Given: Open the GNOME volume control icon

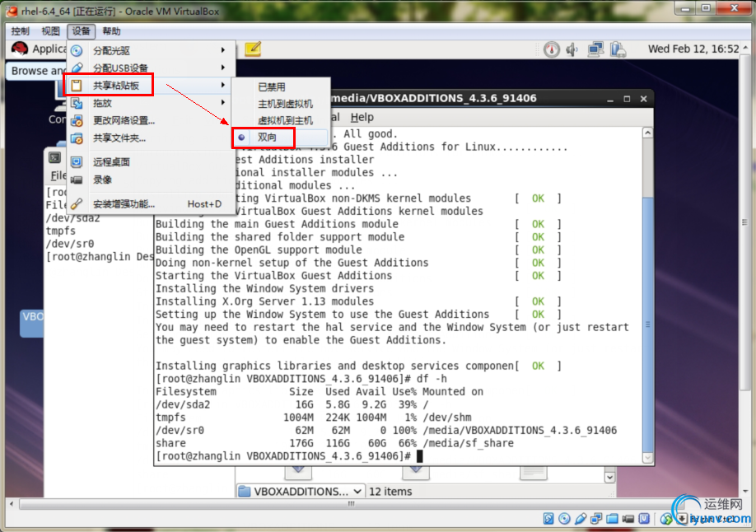Looking at the screenshot, I should pyautogui.click(x=572, y=49).
